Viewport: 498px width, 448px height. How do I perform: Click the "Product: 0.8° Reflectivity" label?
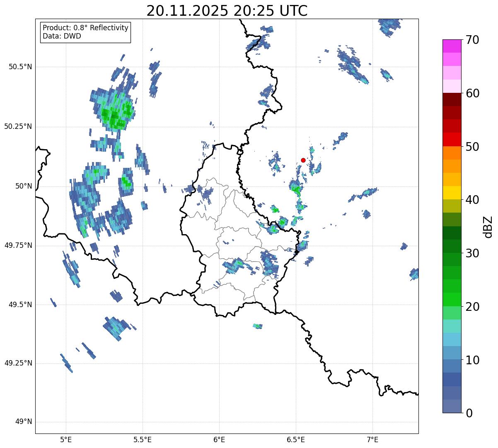pos(86,28)
